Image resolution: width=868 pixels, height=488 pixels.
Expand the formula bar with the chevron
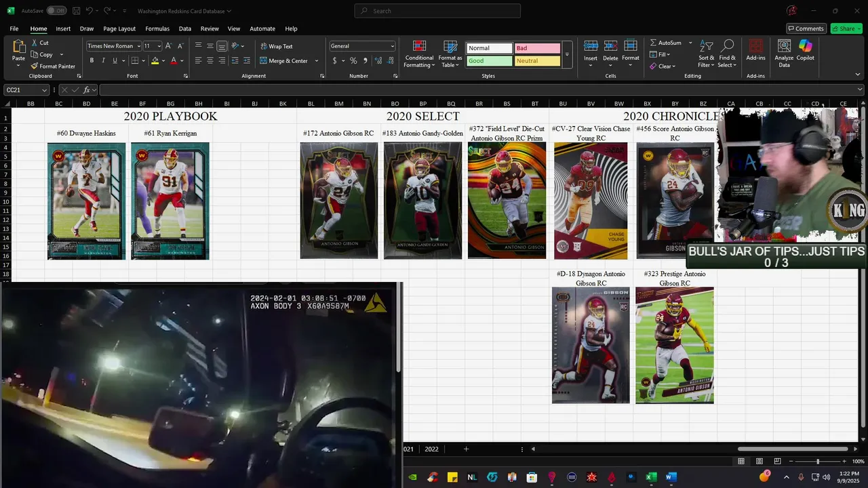point(861,89)
